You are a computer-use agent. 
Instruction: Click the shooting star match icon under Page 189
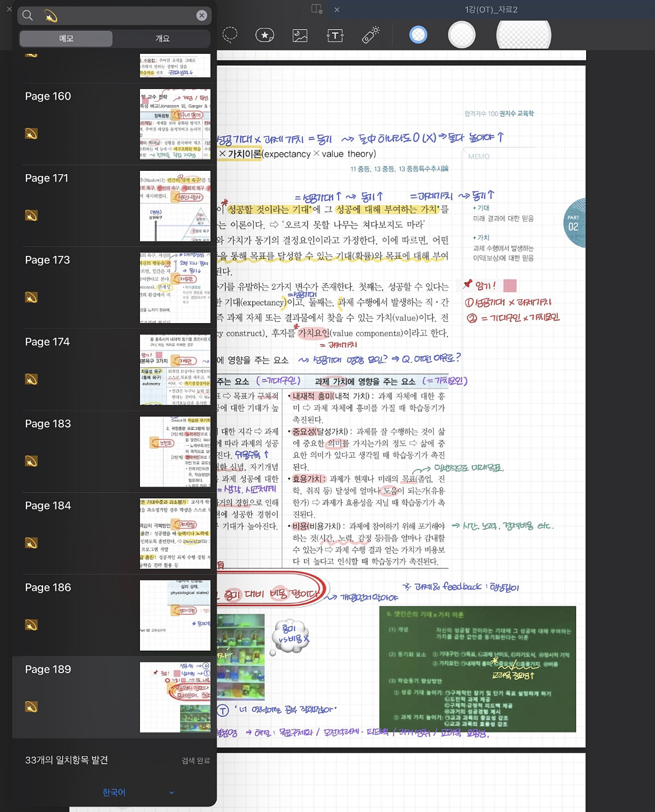32,707
